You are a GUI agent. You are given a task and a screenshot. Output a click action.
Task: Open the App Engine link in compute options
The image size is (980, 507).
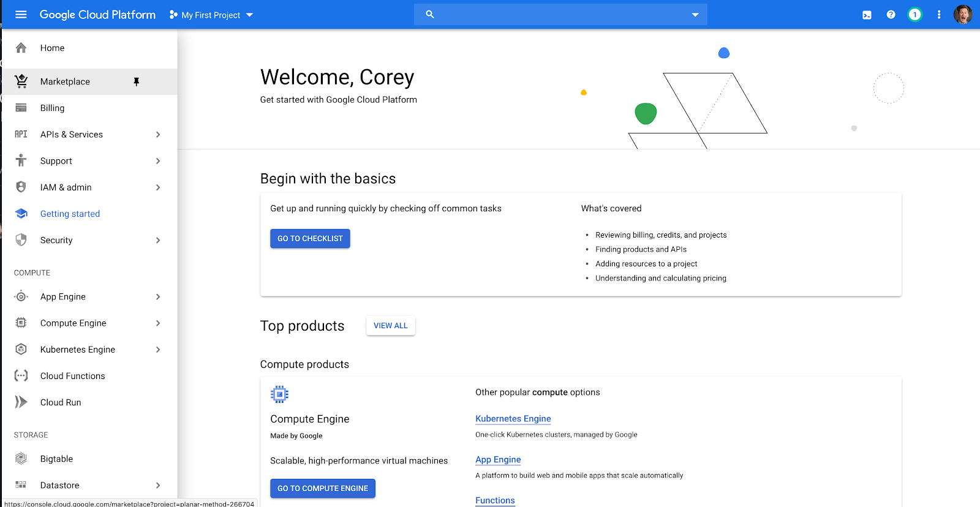point(498,460)
